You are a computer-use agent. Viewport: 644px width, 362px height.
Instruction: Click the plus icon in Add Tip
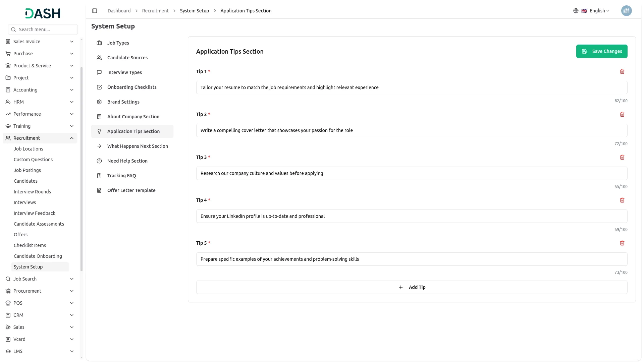[x=400, y=287]
